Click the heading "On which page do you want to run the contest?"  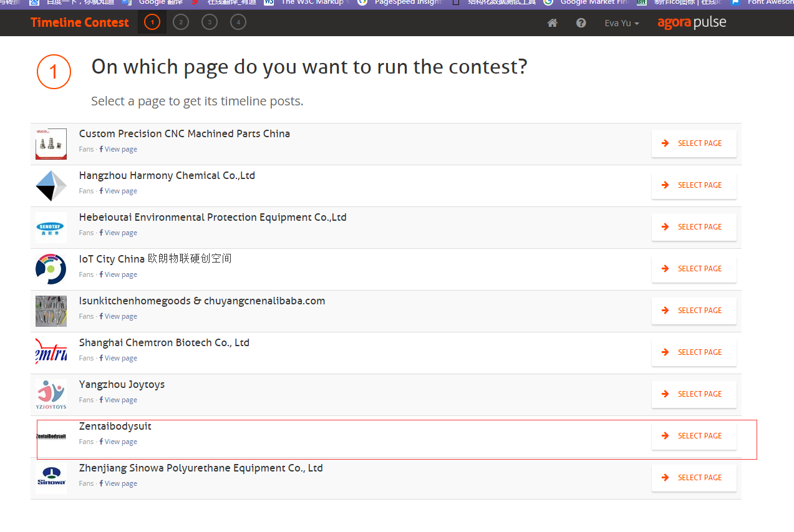click(x=309, y=67)
